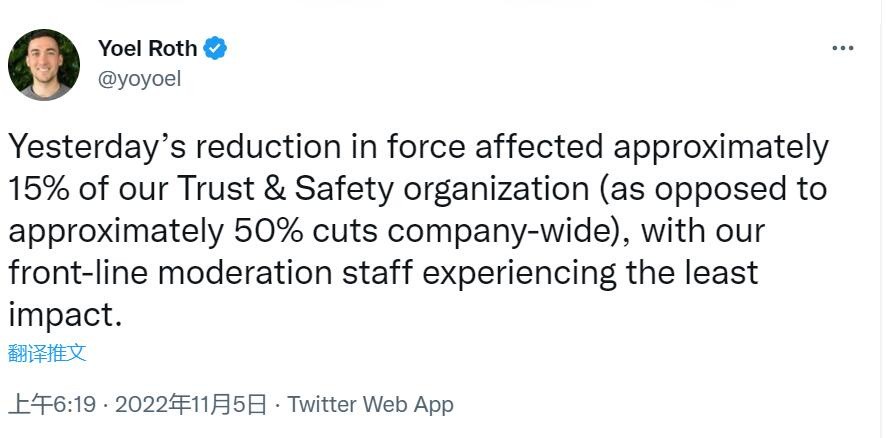Click the 上午6:19 timestamp
Image resolution: width=886 pixels, height=438 pixels.
pyautogui.click(x=51, y=405)
